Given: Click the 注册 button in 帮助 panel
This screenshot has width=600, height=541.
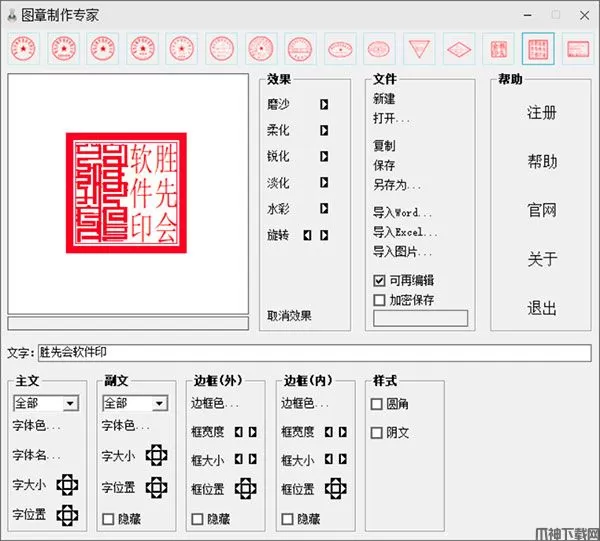Looking at the screenshot, I should point(541,113).
